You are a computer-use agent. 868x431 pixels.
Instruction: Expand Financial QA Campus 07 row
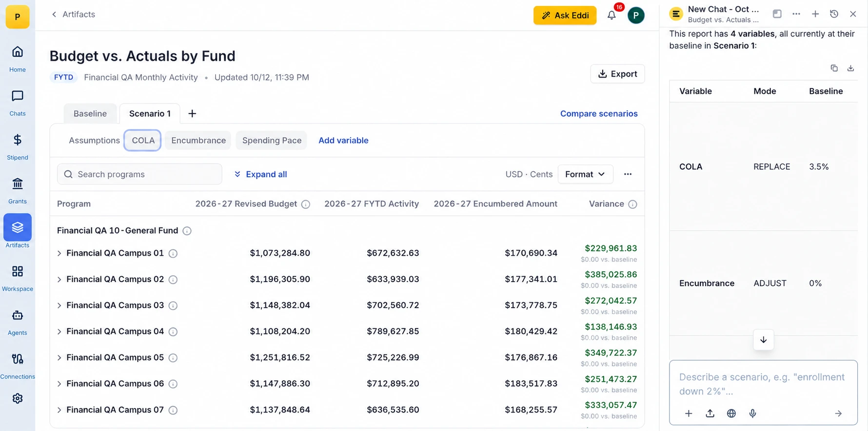click(59, 410)
